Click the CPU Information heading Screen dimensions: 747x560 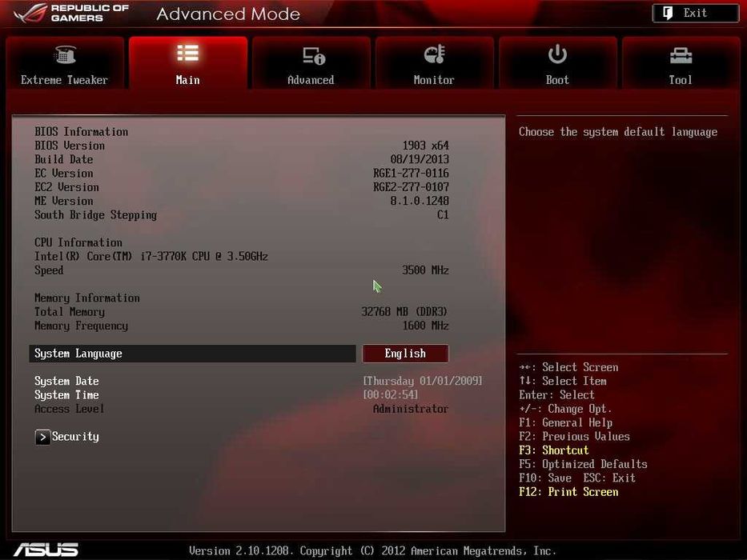point(78,242)
